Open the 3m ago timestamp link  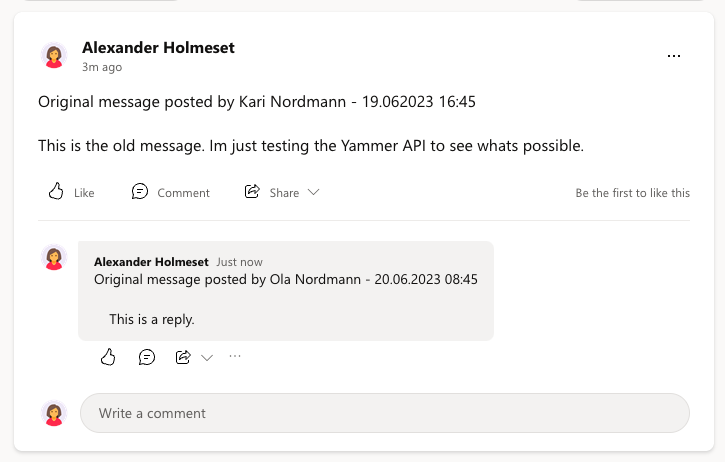tap(102, 67)
